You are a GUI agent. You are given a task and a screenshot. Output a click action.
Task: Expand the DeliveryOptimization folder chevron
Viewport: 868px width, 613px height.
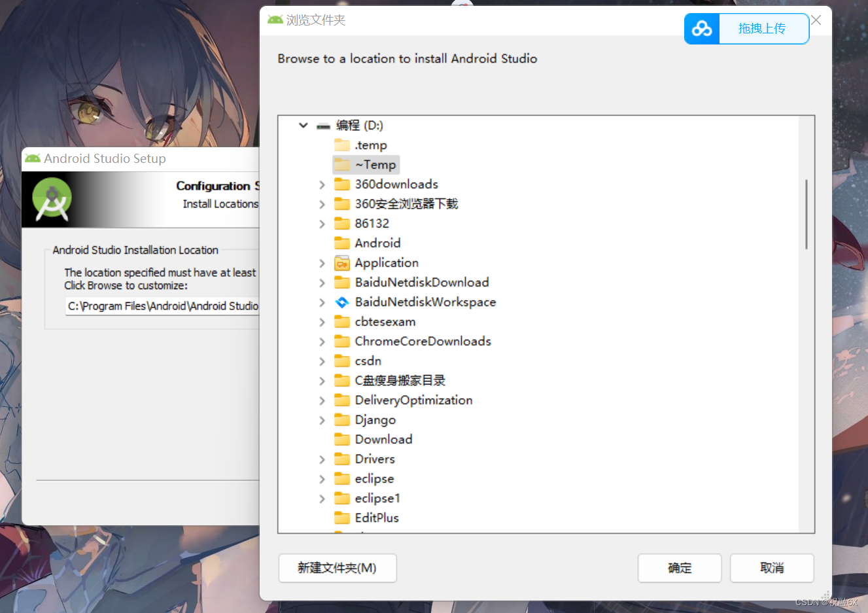[322, 400]
